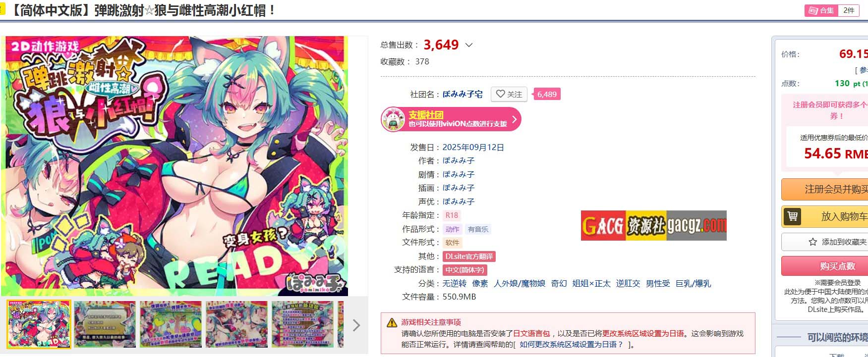Viewport: 868px width, 357px height.
Task: Open the help link for changing system locale
Action: [x=571, y=345]
